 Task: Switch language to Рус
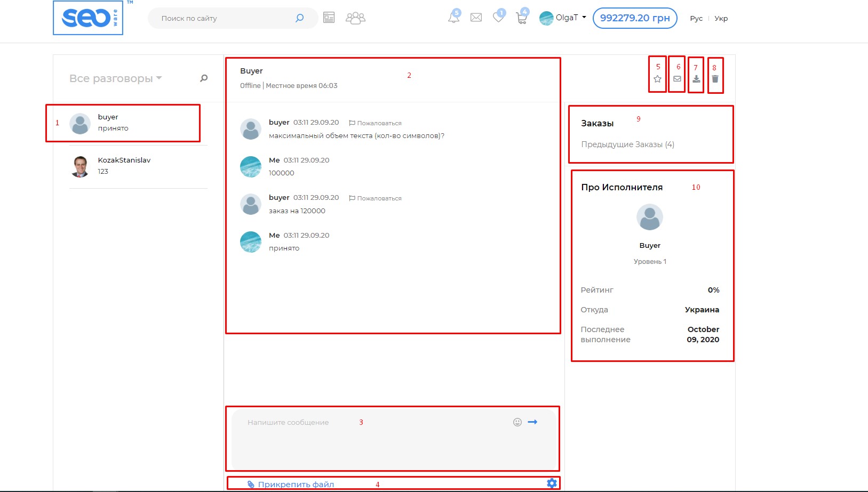tap(696, 18)
